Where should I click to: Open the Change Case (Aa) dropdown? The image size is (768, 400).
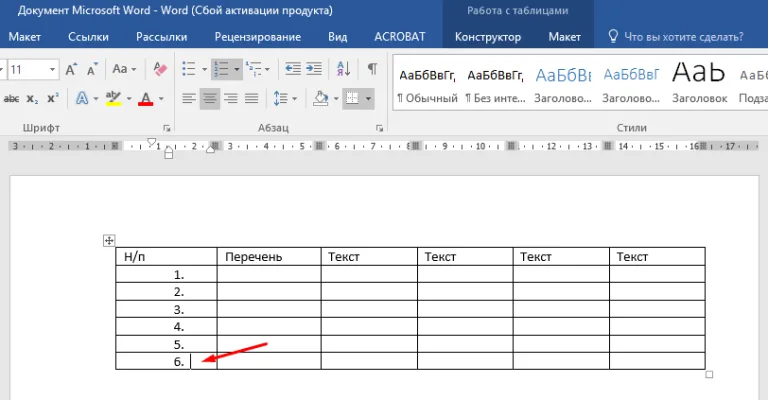click(x=124, y=69)
